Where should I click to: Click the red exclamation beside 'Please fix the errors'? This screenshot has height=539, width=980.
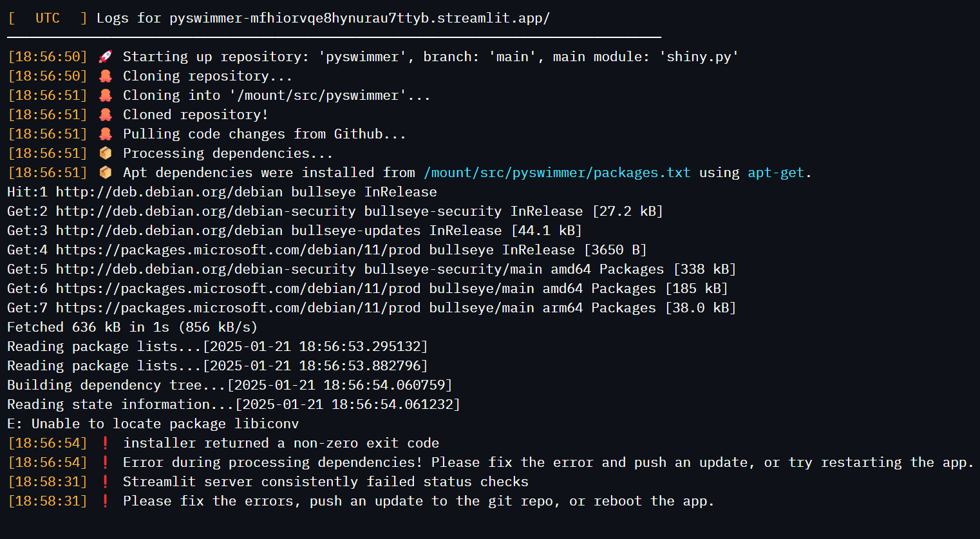click(106, 501)
